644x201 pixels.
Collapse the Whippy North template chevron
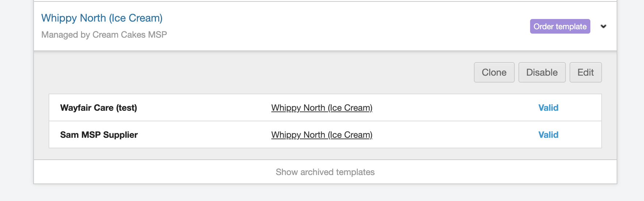point(603,26)
